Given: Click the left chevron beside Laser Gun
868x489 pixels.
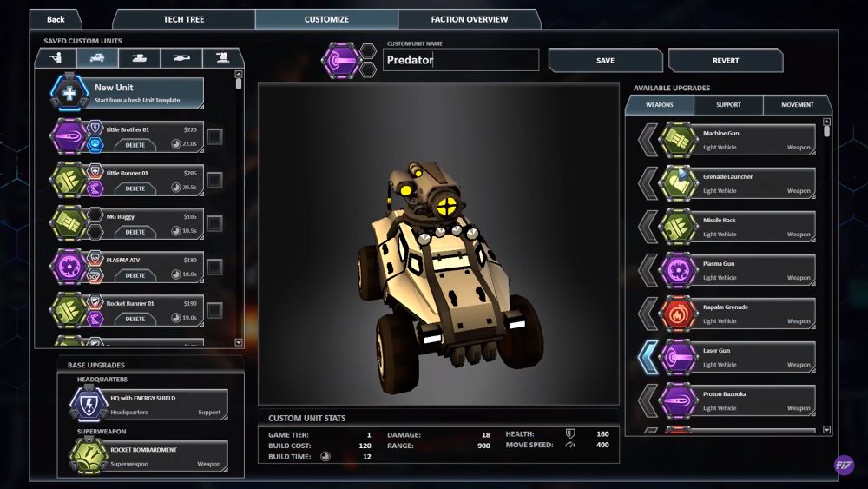Looking at the screenshot, I should click(647, 357).
